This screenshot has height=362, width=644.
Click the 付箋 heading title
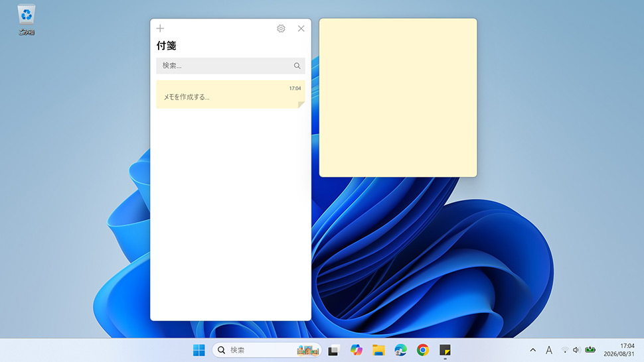click(x=167, y=46)
